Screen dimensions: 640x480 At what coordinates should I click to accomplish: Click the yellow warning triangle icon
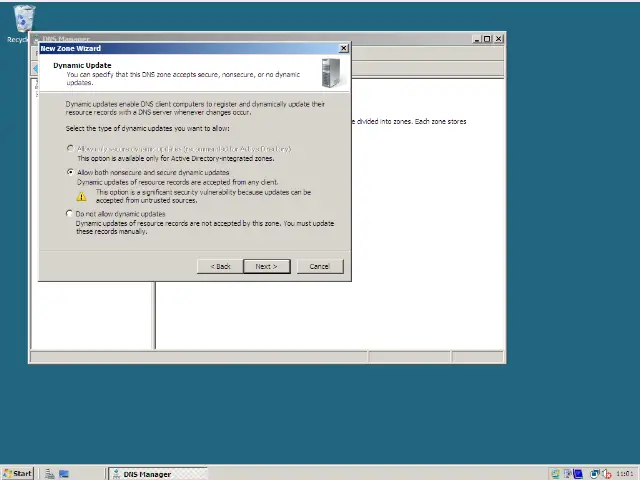point(82,197)
